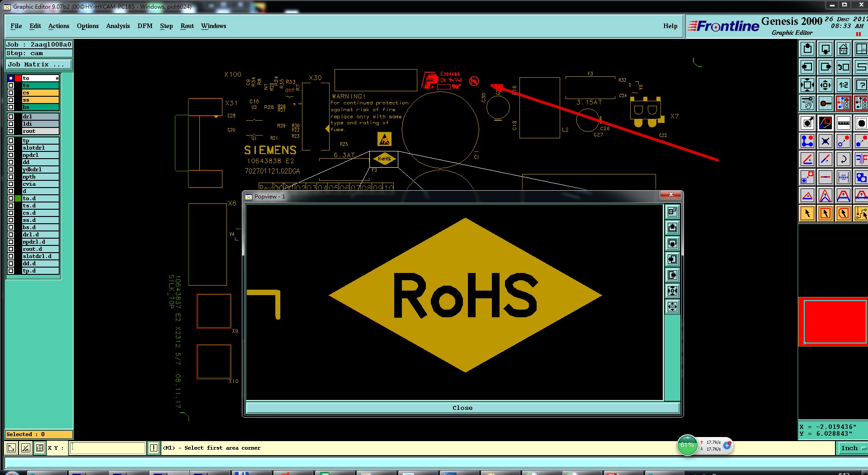Select the horizontal red-blue line segment tool
This screenshot has height=475, width=868.
[826, 177]
